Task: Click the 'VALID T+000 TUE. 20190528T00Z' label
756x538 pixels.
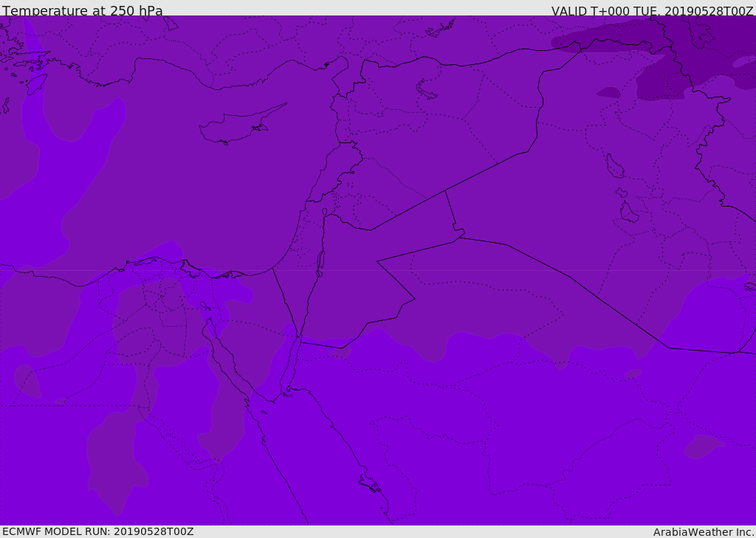Action: click(x=653, y=11)
